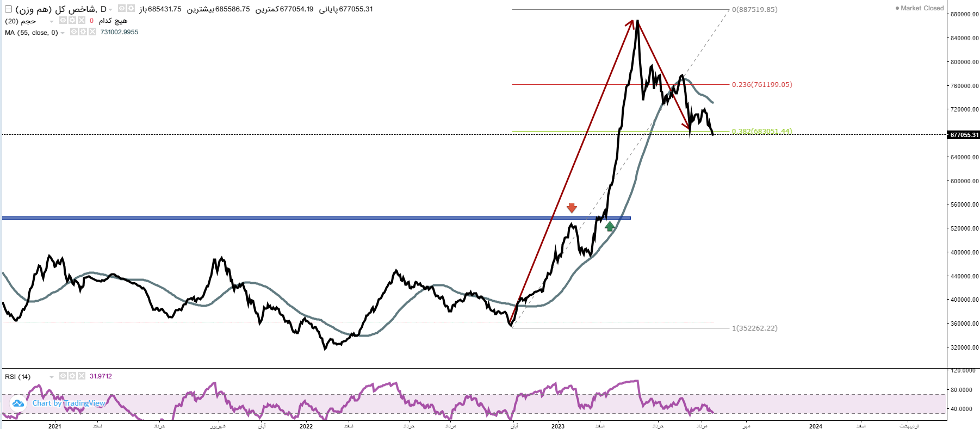980x429 pixels.
Task: Collapse the main symbol legend box
Action: pyautogui.click(x=8, y=9)
